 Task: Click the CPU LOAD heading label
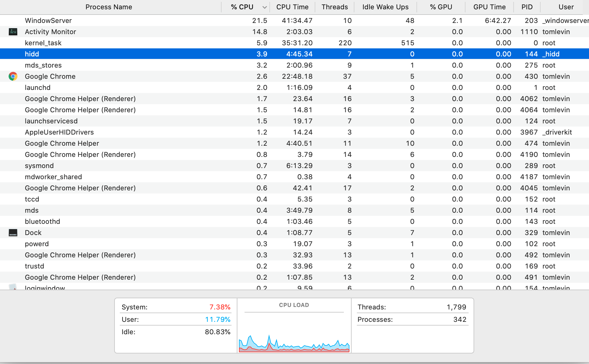point(294,305)
